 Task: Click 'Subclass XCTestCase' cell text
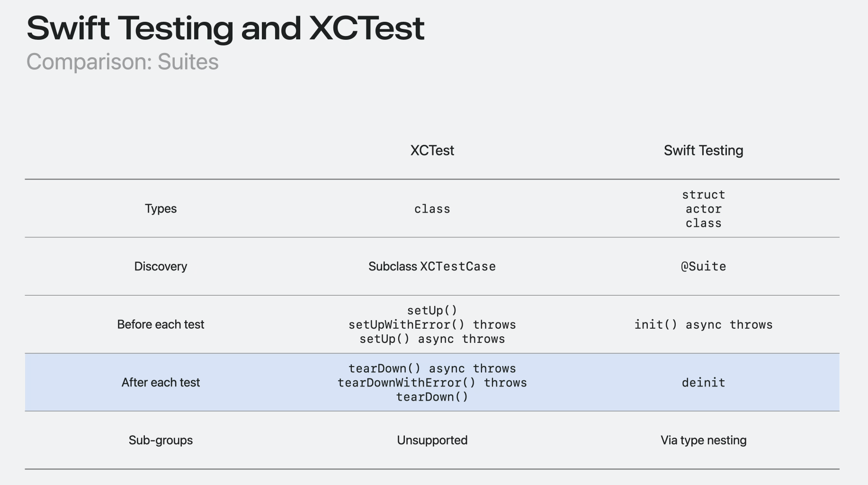[x=432, y=267]
